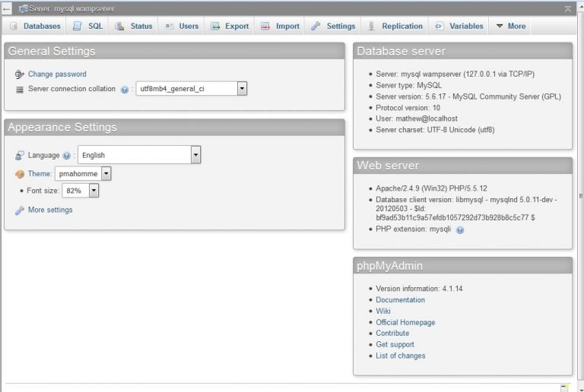Open the Status tab
The height and width of the screenshot is (392, 584).
[x=134, y=26]
